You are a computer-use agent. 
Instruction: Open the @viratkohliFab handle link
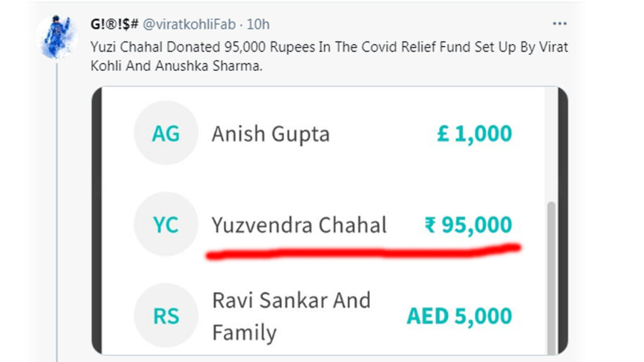191,25
